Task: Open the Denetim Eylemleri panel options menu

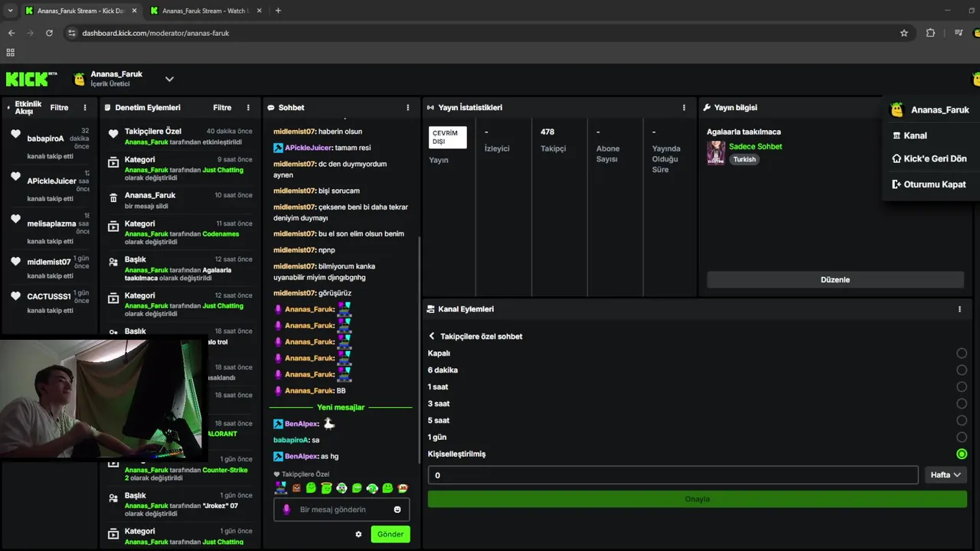Action: click(248, 108)
